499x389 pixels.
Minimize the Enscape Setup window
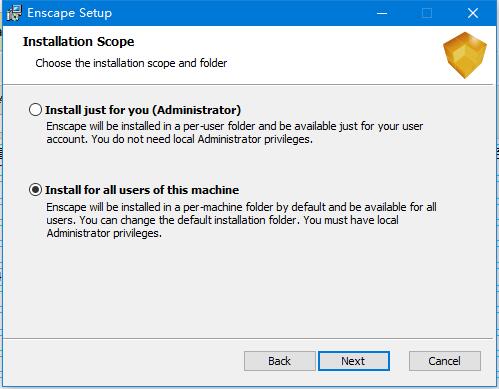(382, 13)
